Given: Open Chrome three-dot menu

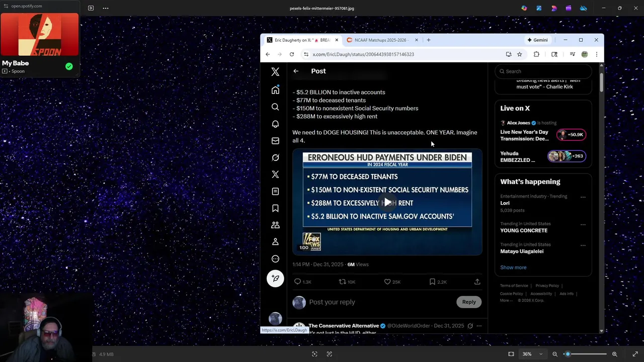Looking at the screenshot, I should coord(596,54).
